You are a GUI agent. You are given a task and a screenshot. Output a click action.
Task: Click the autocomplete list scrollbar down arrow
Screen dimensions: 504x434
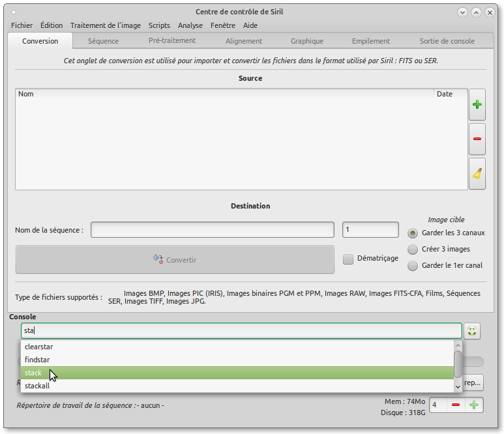coord(458,386)
